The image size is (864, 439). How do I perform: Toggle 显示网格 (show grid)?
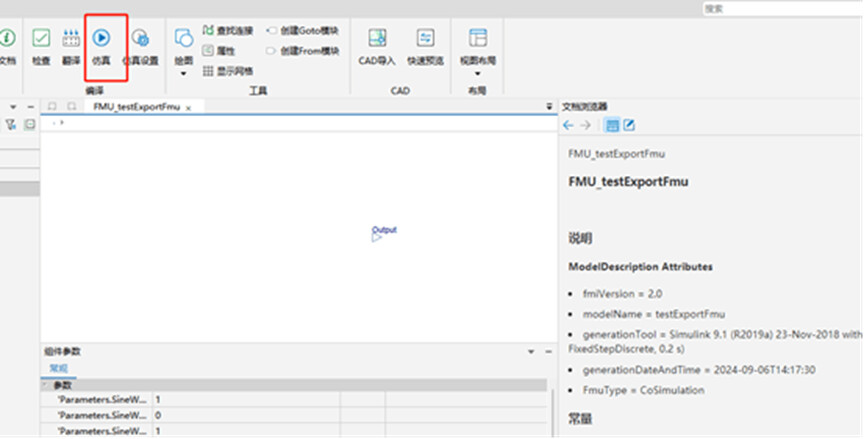tap(228, 71)
